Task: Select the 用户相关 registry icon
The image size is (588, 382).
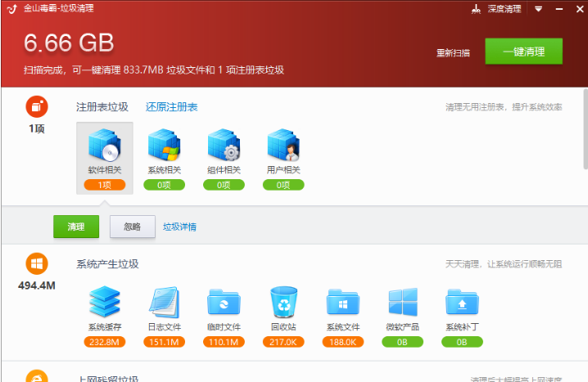Action: click(283, 145)
